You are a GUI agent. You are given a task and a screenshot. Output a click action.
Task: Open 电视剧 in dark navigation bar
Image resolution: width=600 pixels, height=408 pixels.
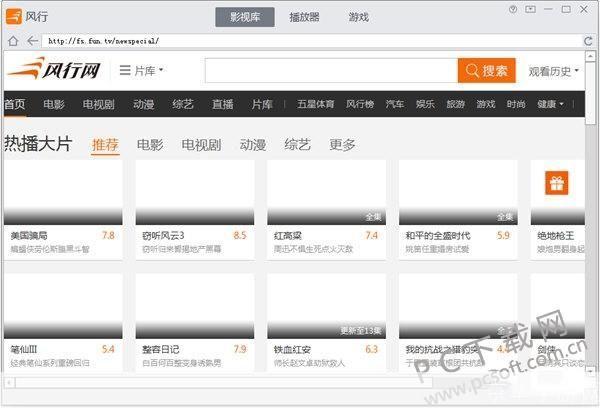tap(99, 104)
